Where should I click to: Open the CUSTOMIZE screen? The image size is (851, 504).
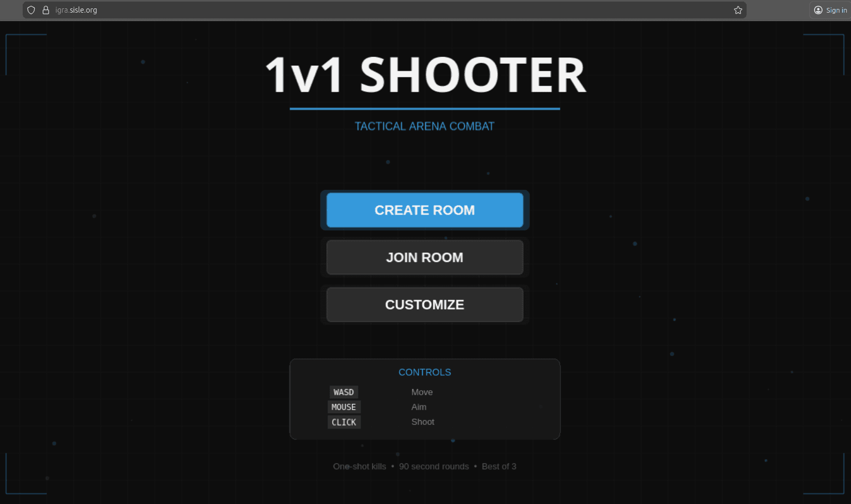tap(424, 304)
